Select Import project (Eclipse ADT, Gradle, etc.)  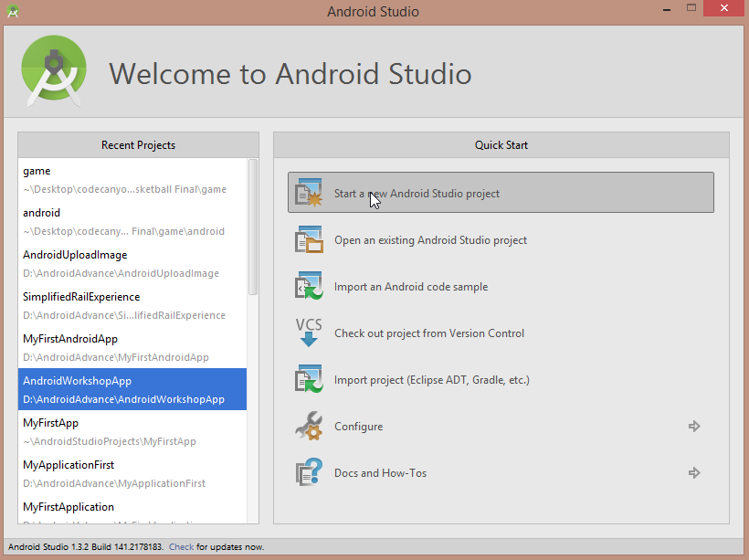pos(432,380)
